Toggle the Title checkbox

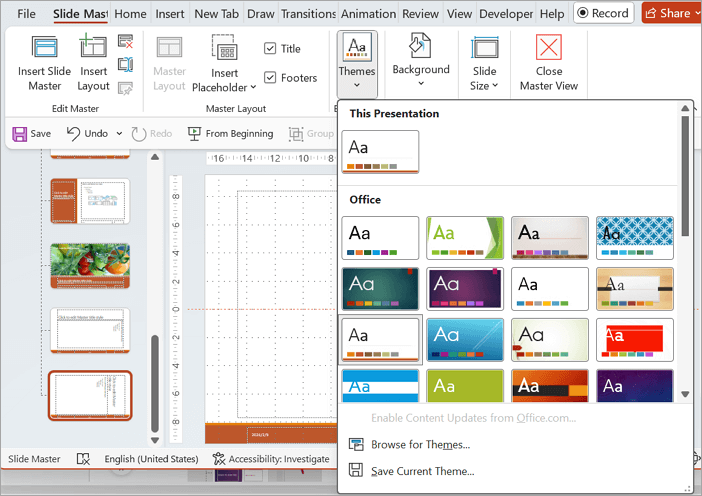(271, 48)
